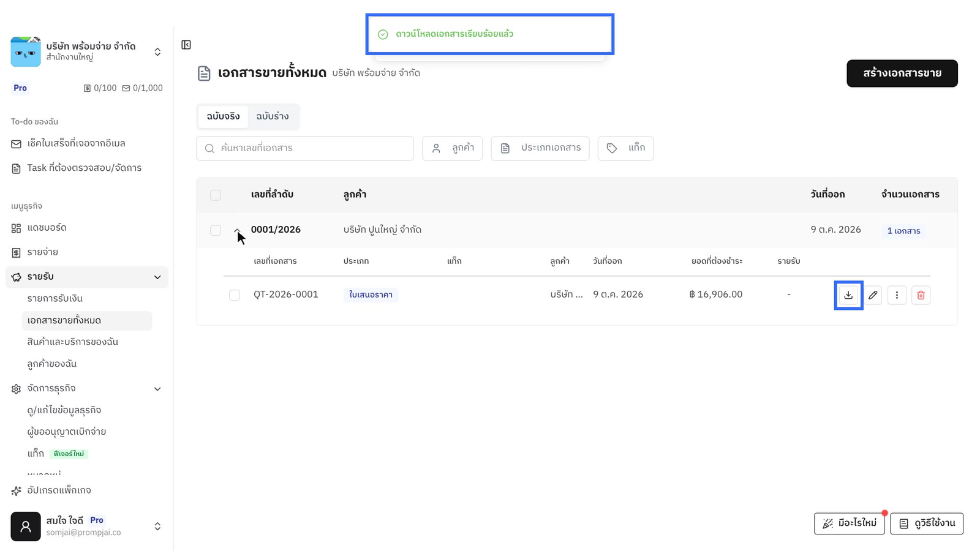Click the document icon beside page title
This screenshot has height=551, width=980.
204,73
